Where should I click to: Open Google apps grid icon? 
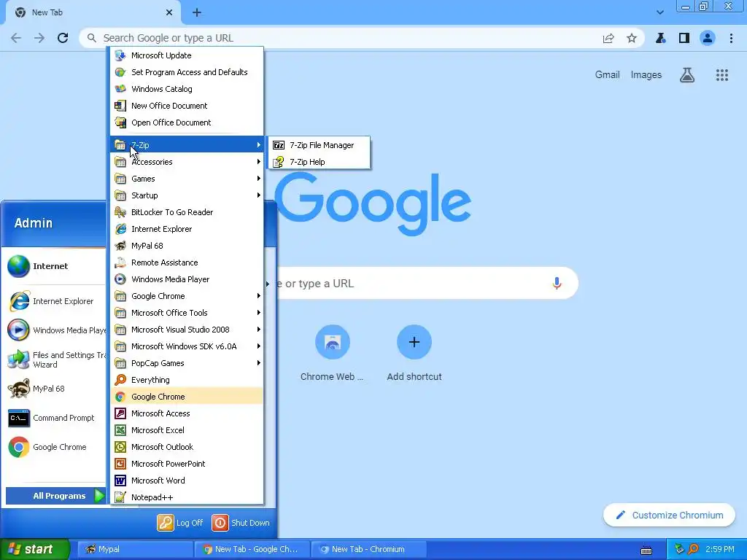pos(721,75)
